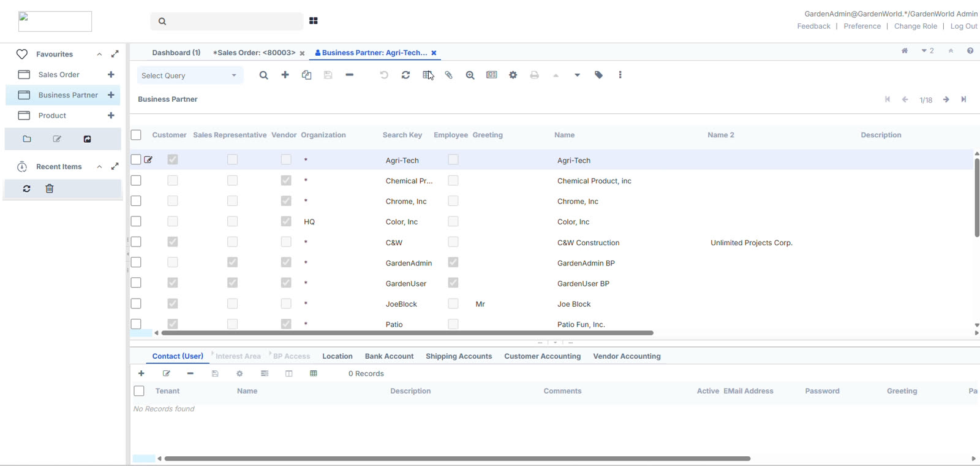This screenshot has height=466, width=980.
Task: Go to home via the house icon
Action: click(x=905, y=51)
